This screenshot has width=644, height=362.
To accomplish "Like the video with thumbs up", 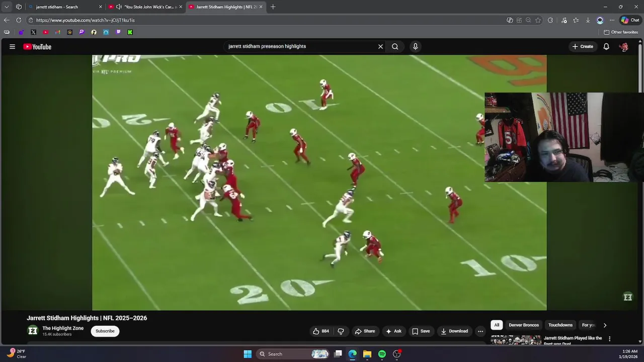I will pos(320,331).
